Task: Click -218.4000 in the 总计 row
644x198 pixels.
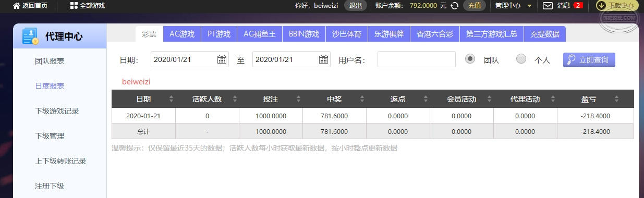Action: point(595,132)
